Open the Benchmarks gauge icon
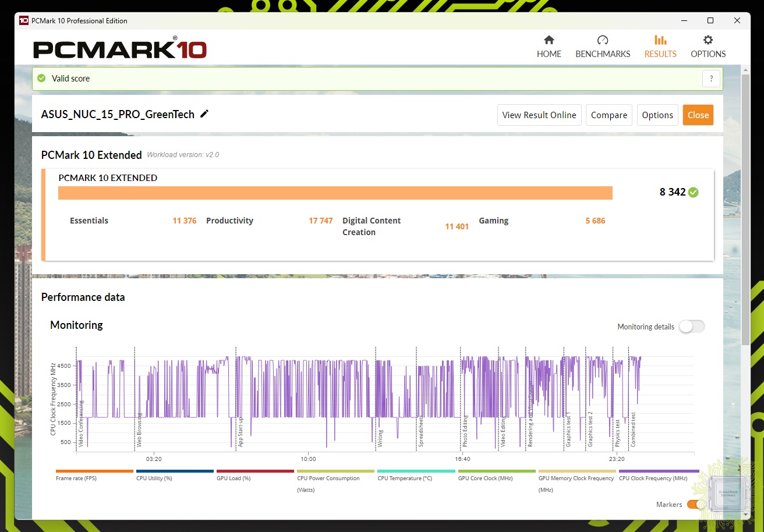Image resolution: width=764 pixels, height=532 pixels. tap(603, 40)
